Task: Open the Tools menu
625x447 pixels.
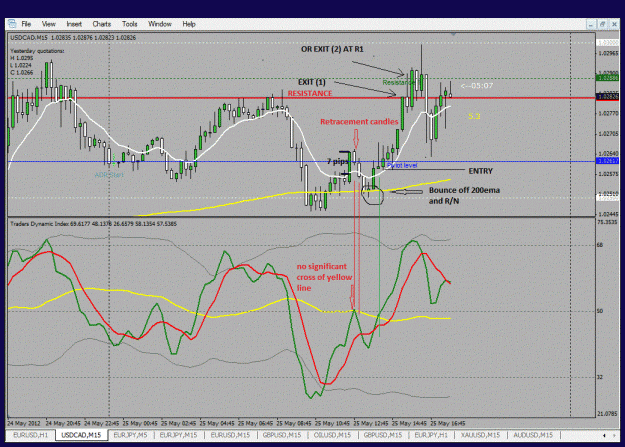Action: point(129,24)
